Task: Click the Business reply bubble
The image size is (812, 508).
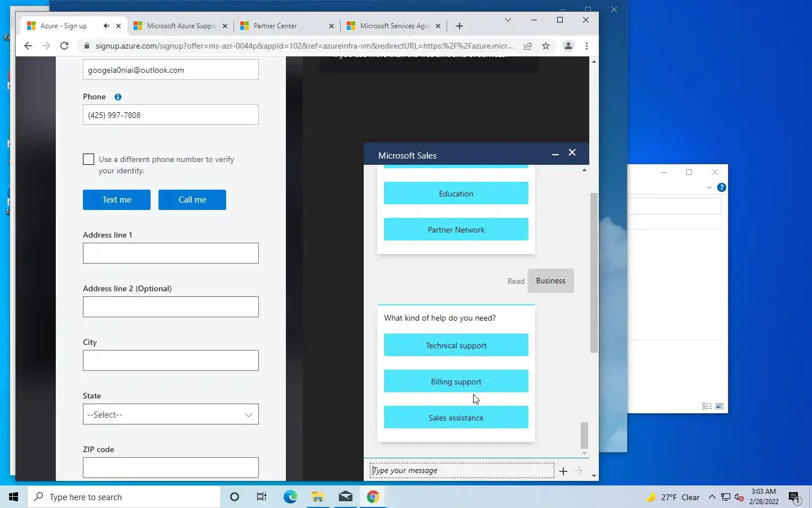Action: pos(551,281)
